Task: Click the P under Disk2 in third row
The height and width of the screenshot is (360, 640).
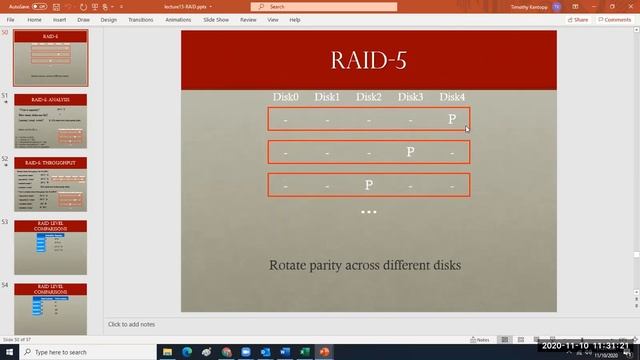Action: [369, 185]
